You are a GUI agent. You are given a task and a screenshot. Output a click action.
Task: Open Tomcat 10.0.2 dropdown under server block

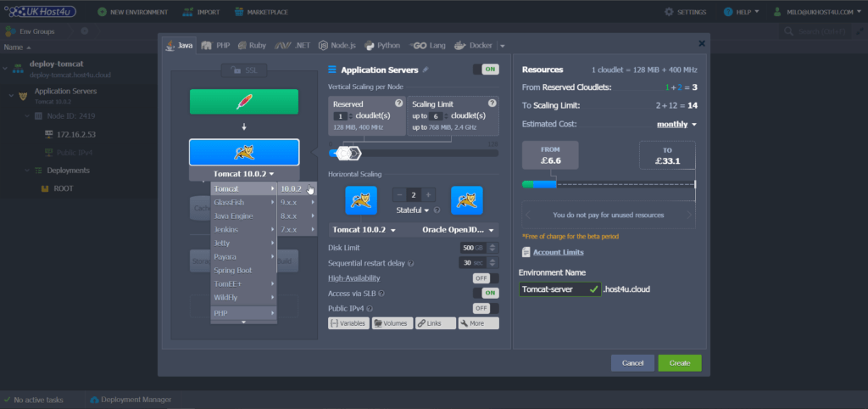pos(244,173)
